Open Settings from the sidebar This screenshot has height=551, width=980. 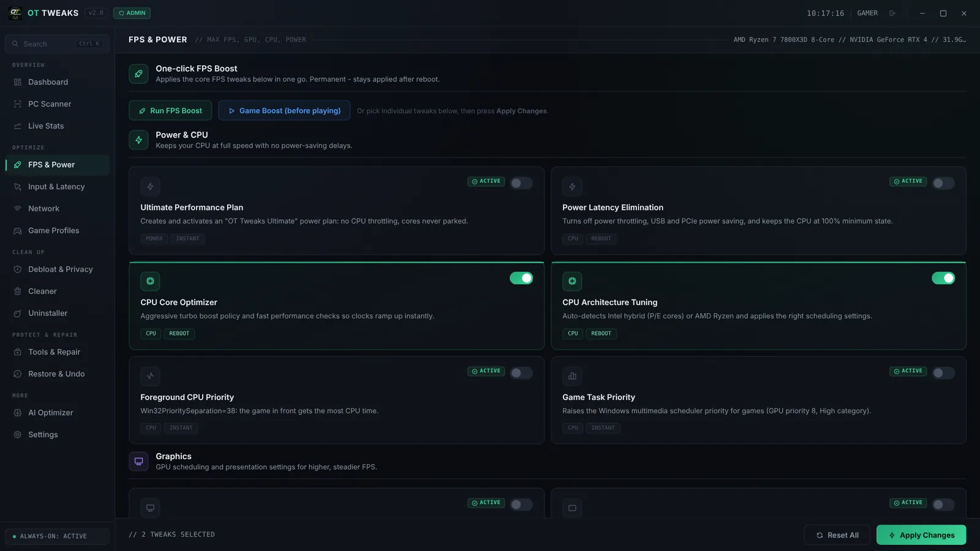coord(57,435)
